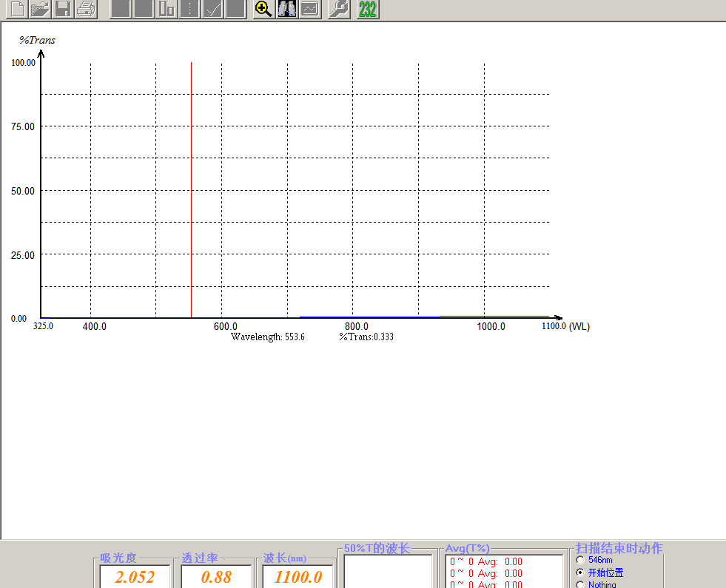This screenshot has width=726, height=588.
Task: Select the Nothing radio option
Action: 580,584
